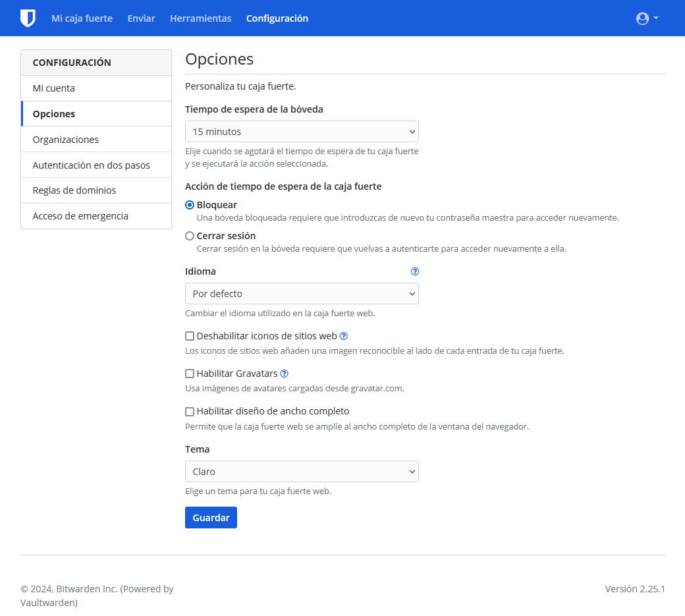Expand the Idioma dropdown showing Por defecto
The height and width of the screenshot is (616, 685).
(302, 294)
